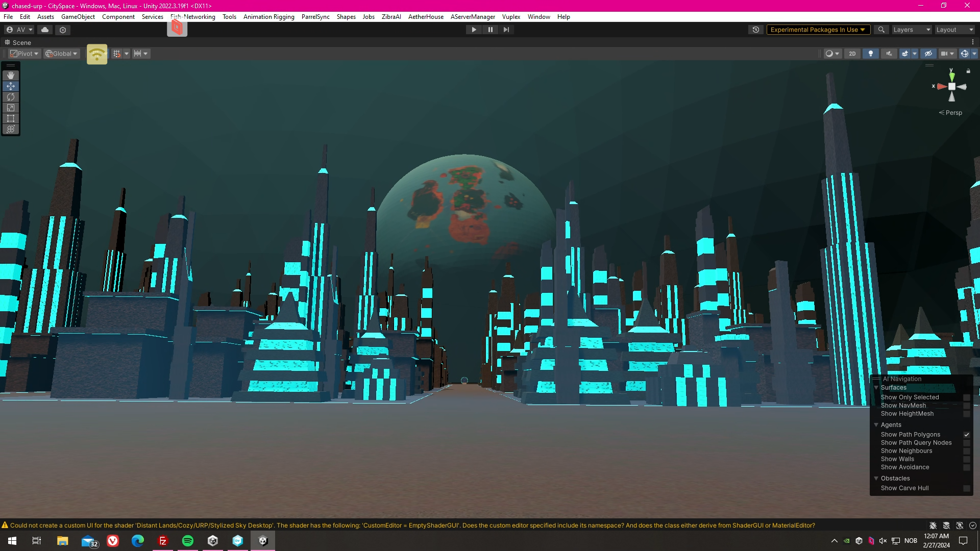Enable Show Carve Hull checkbox
Viewport: 980px width, 551px height.
tap(966, 488)
